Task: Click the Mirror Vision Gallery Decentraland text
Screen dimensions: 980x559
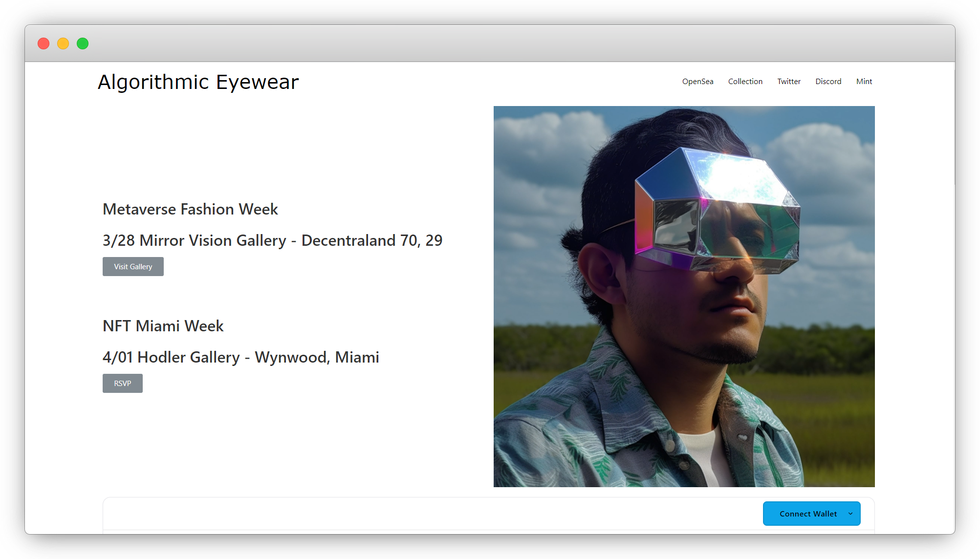Action: coord(272,240)
